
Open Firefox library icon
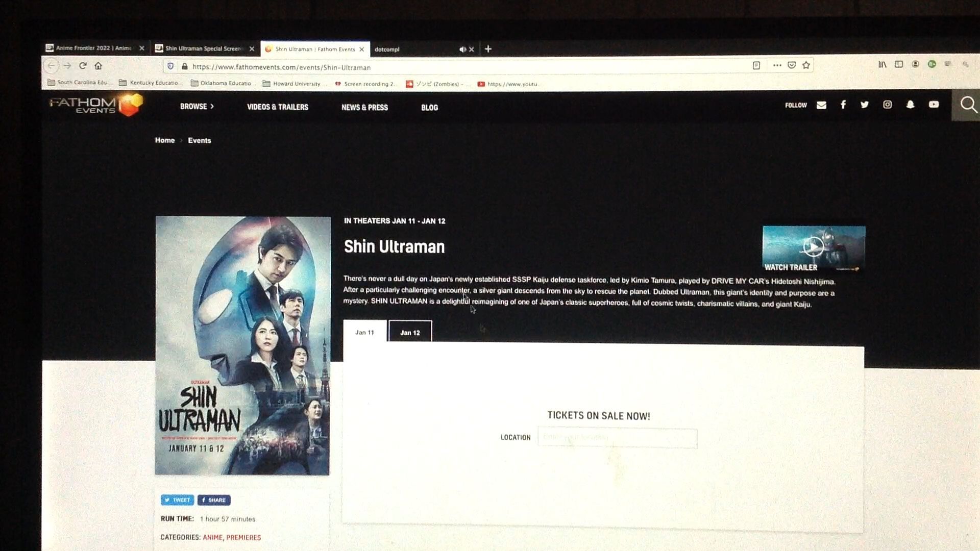[x=882, y=64]
